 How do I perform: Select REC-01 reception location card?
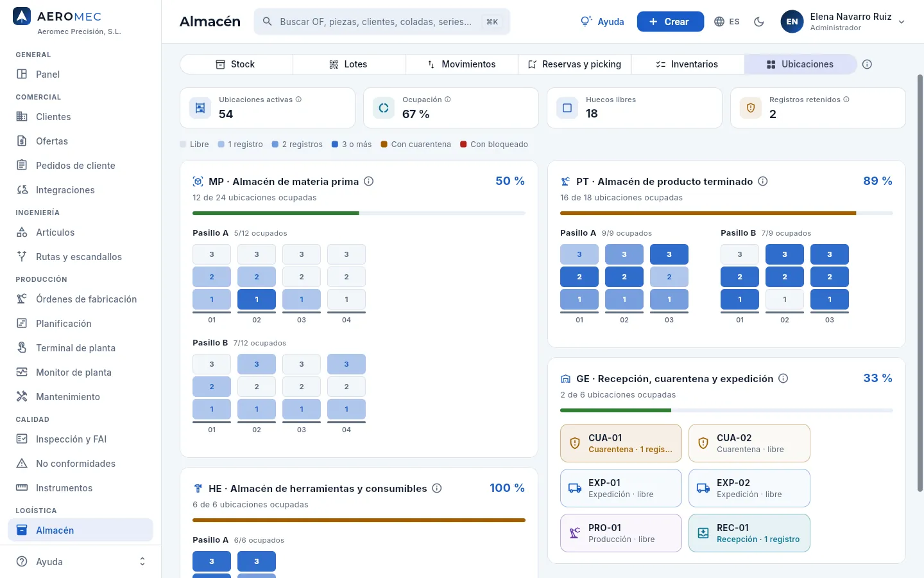749,533
